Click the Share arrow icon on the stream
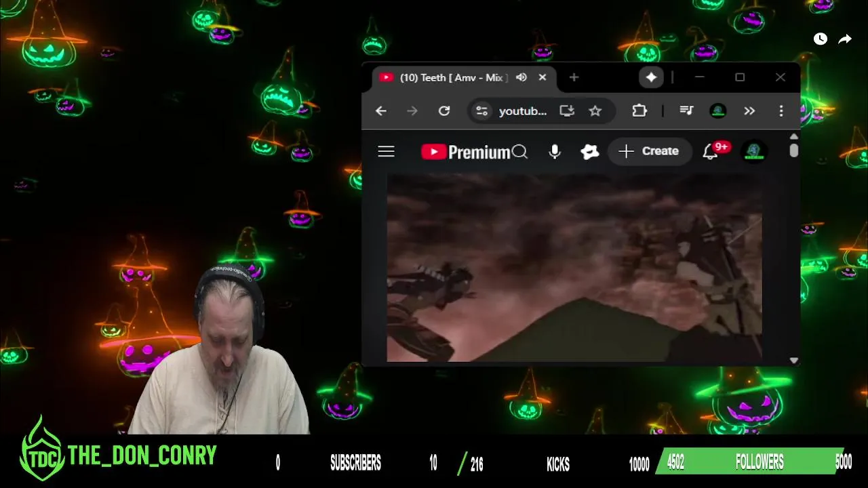Screen dimensions: 868x488 (845, 39)
